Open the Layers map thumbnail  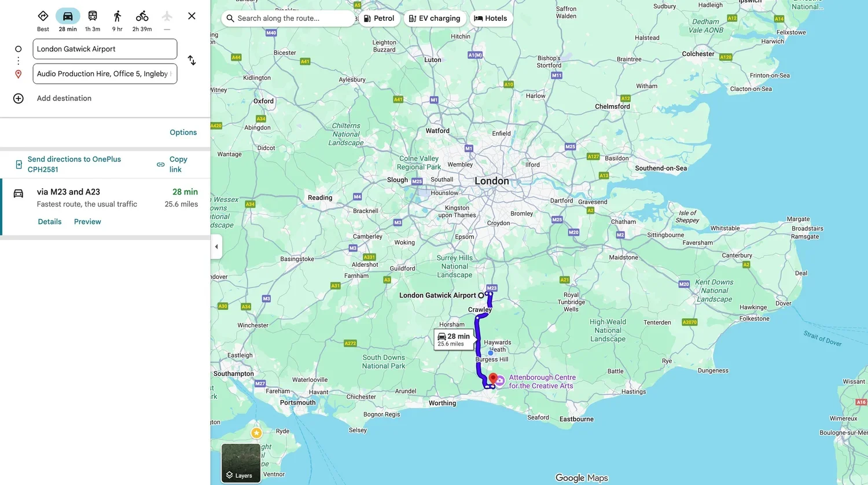coord(241,463)
